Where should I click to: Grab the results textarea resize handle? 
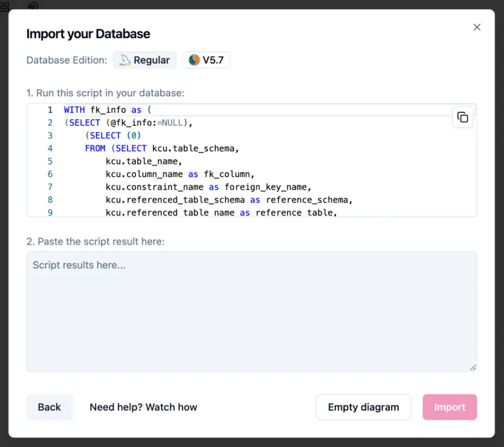[x=473, y=367]
